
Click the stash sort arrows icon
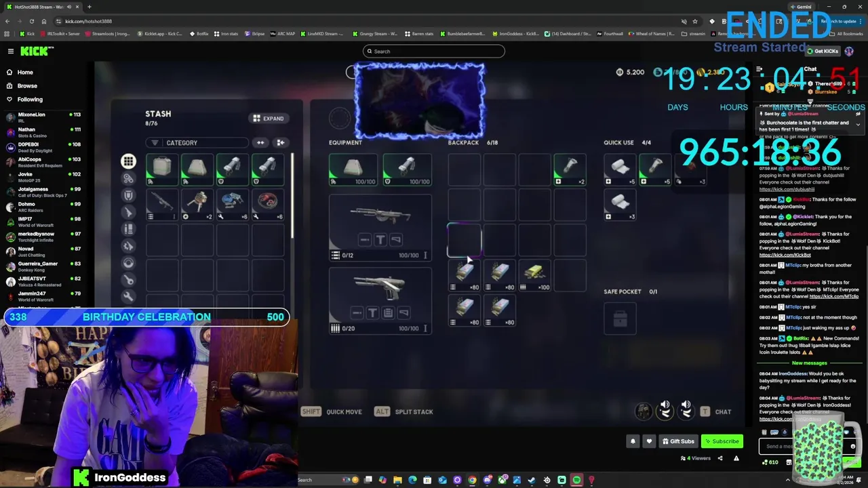click(x=260, y=143)
